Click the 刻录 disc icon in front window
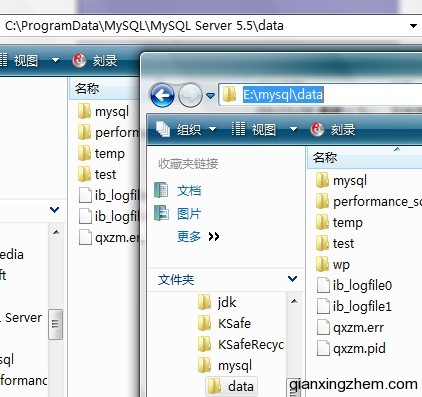Image resolution: width=422 pixels, height=397 pixels. (x=317, y=129)
